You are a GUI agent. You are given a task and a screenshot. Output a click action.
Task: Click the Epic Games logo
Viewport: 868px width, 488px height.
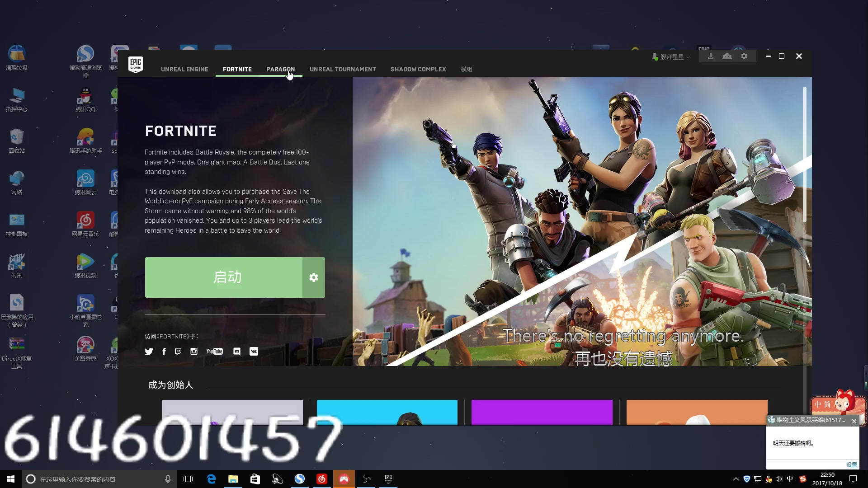tap(136, 65)
